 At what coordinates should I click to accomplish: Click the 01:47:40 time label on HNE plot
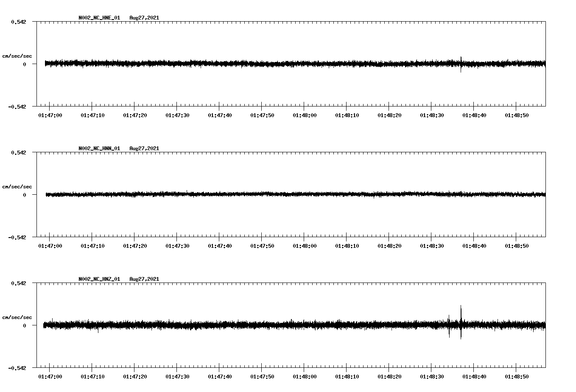220,115
